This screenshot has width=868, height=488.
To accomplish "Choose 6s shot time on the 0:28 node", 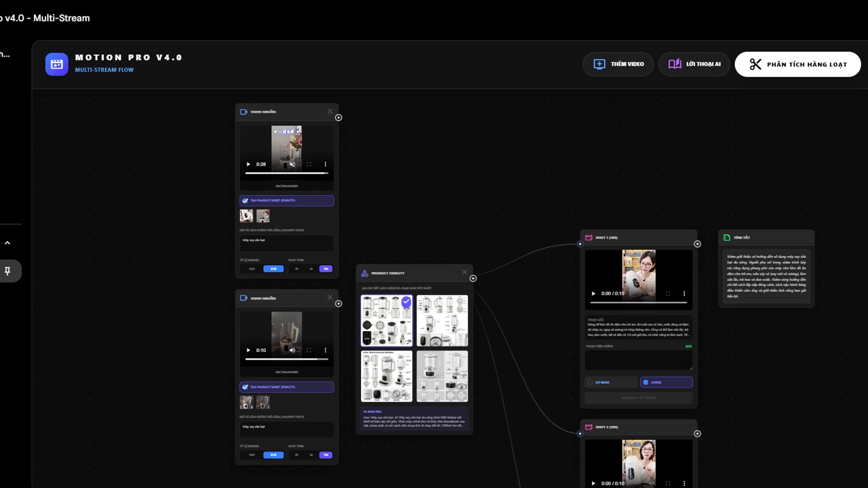I will click(x=311, y=269).
